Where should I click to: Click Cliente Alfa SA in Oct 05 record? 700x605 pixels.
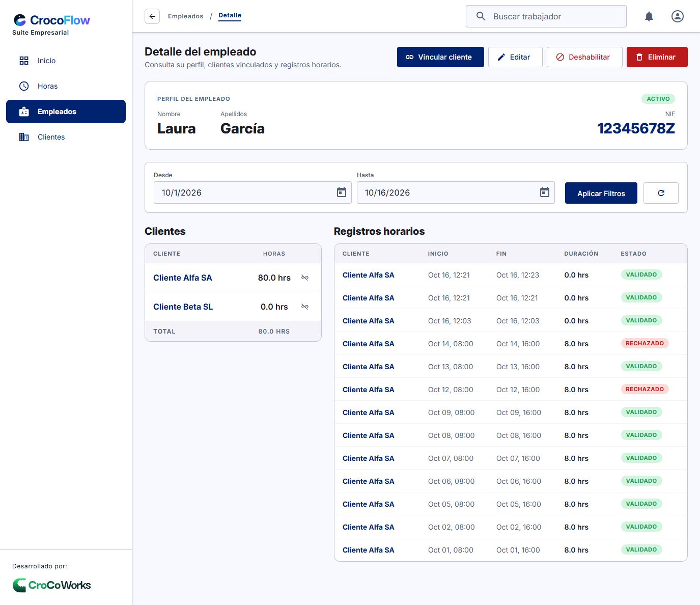[x=368, y=504]
